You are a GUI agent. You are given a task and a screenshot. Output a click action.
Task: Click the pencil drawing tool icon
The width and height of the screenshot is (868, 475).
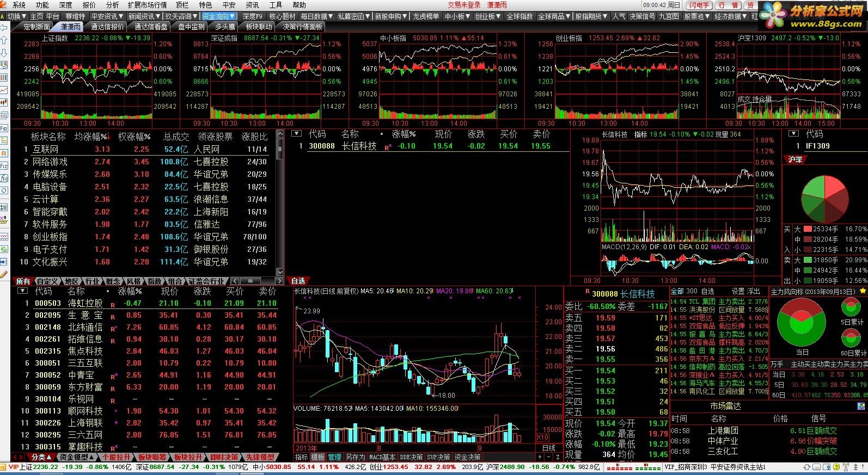4,274
